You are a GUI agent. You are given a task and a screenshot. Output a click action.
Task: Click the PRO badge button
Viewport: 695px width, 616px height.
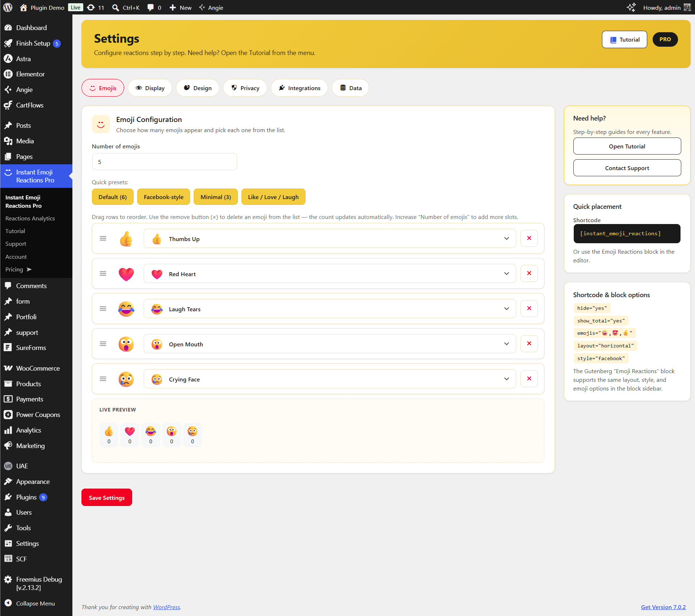pyautogui.click(x=665, y=39)
